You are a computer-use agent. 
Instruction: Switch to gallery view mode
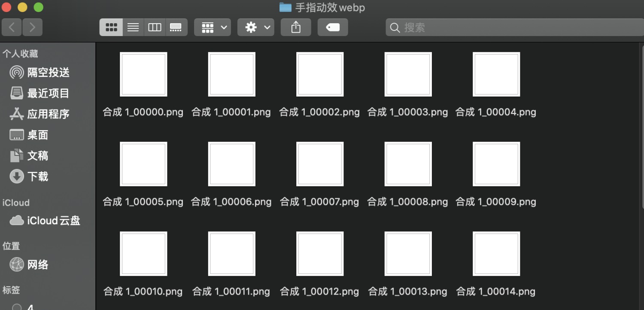176,27
